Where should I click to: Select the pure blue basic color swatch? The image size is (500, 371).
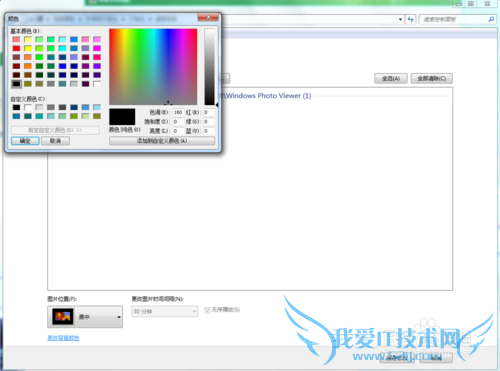click(62, 66)
